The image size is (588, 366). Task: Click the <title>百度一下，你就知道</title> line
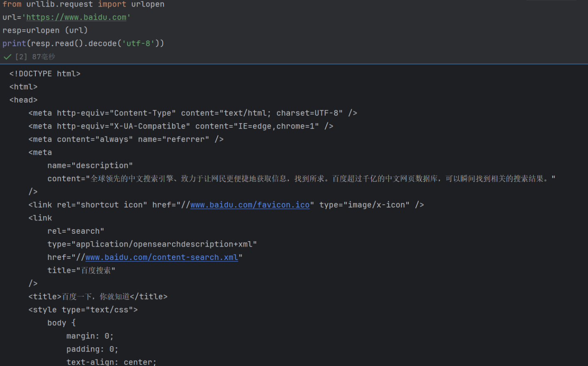tap(98, 297)
